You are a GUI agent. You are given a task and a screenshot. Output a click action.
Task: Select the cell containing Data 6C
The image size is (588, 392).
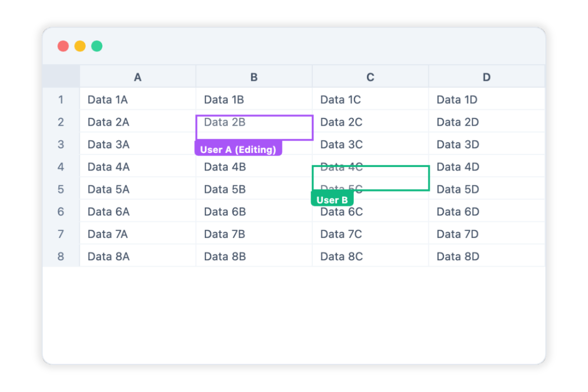(370, 211)
